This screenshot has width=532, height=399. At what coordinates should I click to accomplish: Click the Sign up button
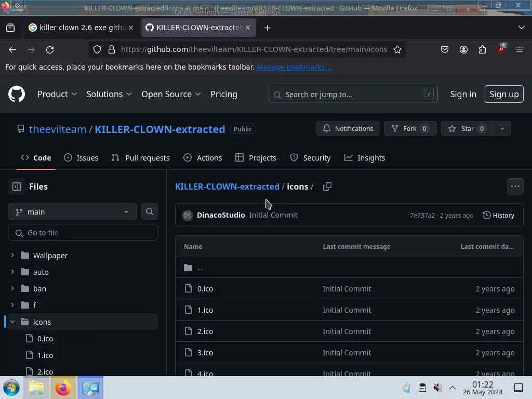pos(504,94)
